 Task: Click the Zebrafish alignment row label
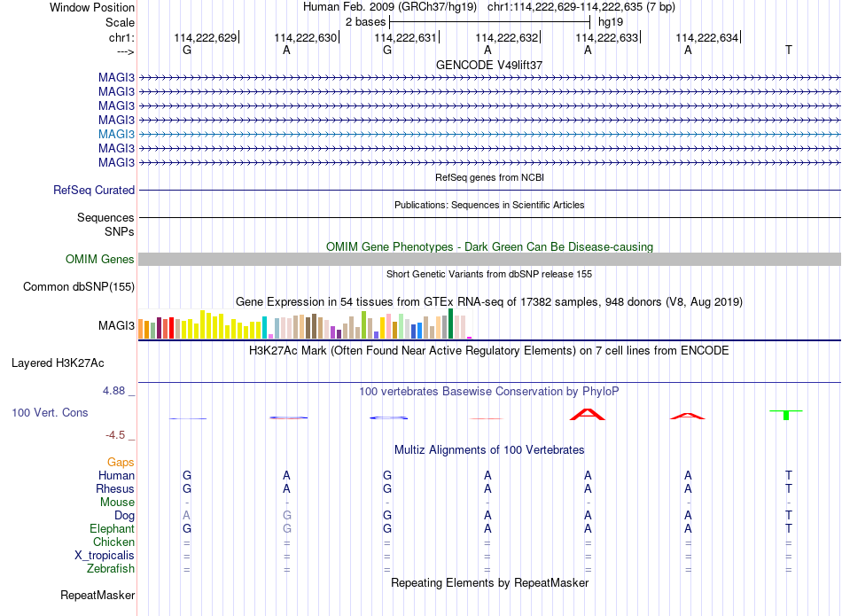pos(111,568)
